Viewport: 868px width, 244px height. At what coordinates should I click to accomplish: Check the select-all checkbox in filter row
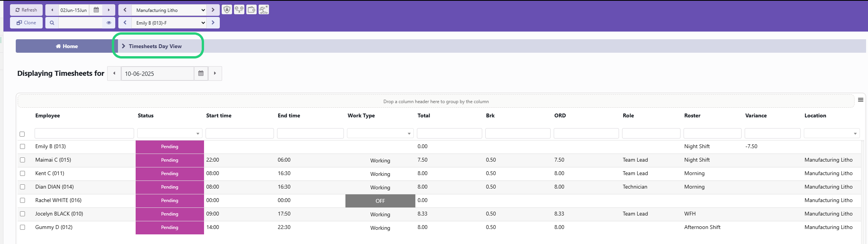coord(22,134)
